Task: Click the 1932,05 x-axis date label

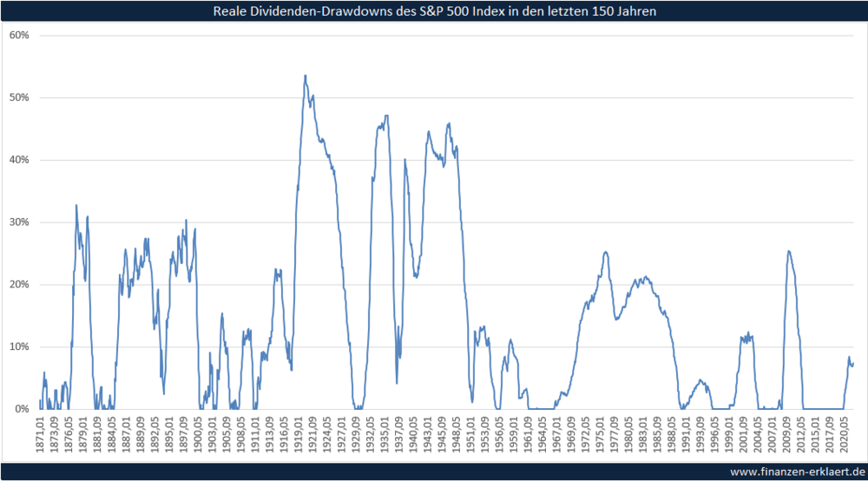Action: (x=371, y=434)
